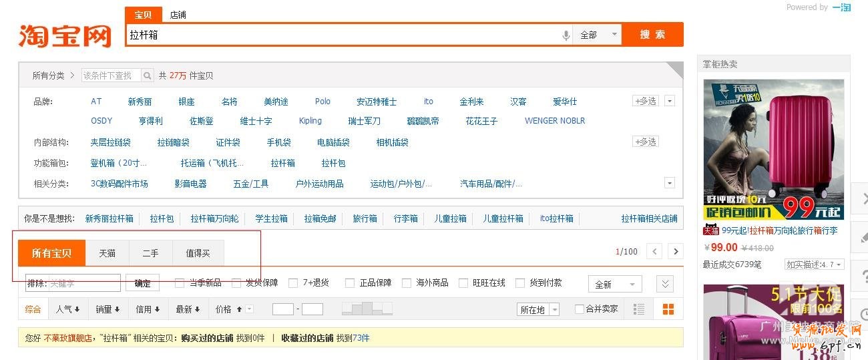
Task: Click brand +多选 button
Action: pyautogui.click(x=645, y=101)
